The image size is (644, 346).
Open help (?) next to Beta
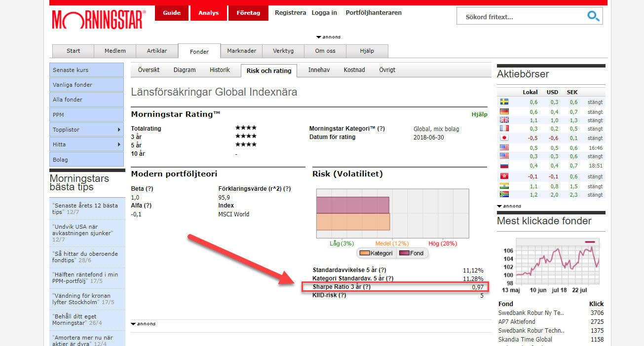[150, 189]
